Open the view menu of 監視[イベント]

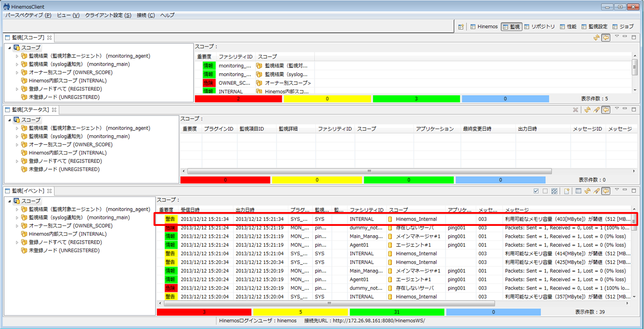point(617,190)
